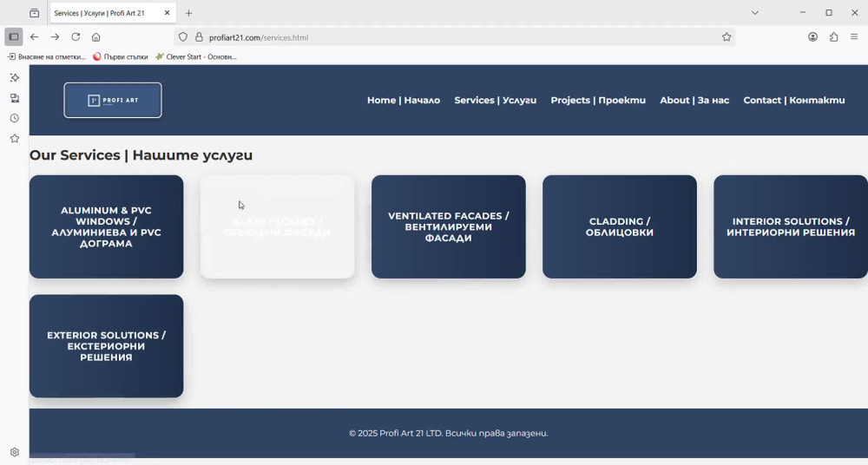
Task: Open the recent browsing tabs button
Action: coord(35,13)
